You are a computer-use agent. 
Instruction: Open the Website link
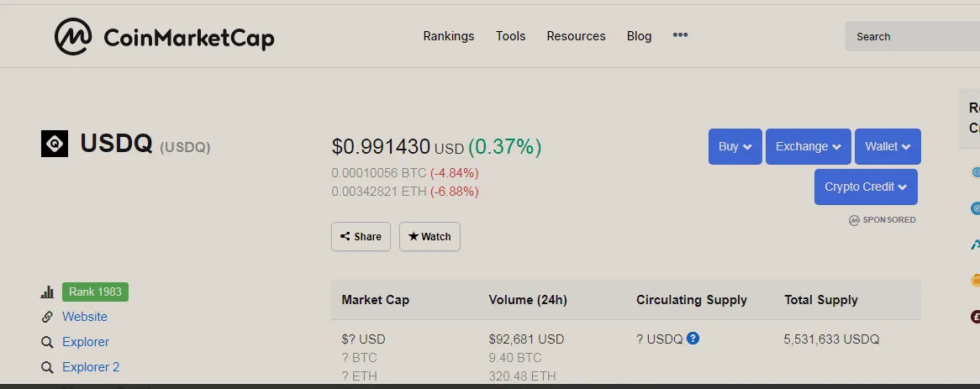(84, 317)
